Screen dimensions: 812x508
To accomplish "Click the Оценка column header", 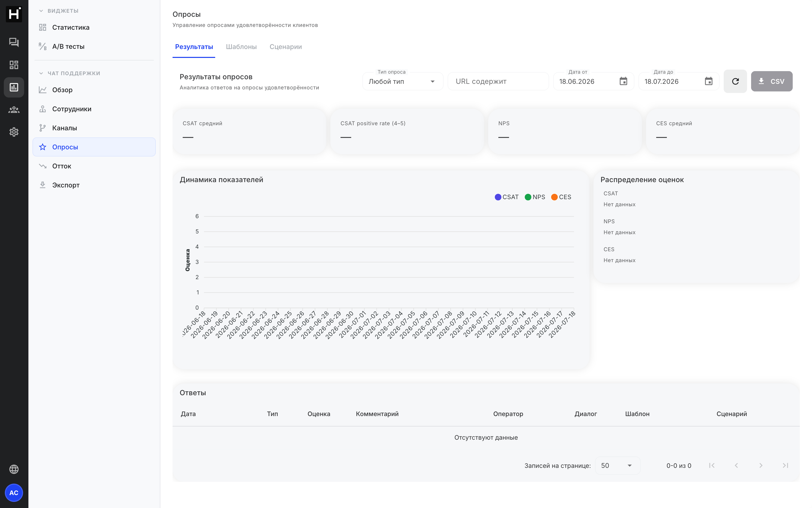I will click(x=319, y=414).
